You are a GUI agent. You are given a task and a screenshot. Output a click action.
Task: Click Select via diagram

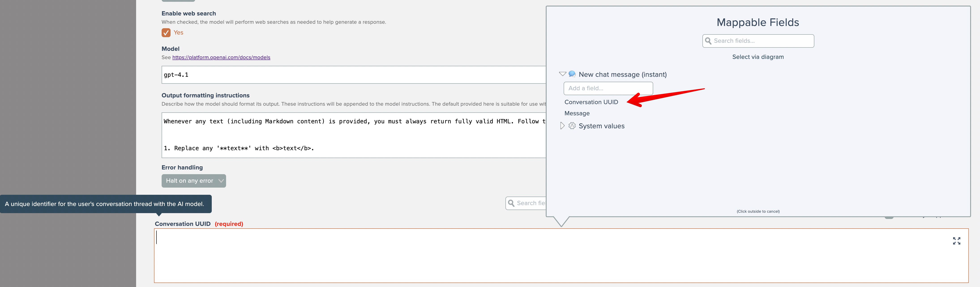point(757,57)
